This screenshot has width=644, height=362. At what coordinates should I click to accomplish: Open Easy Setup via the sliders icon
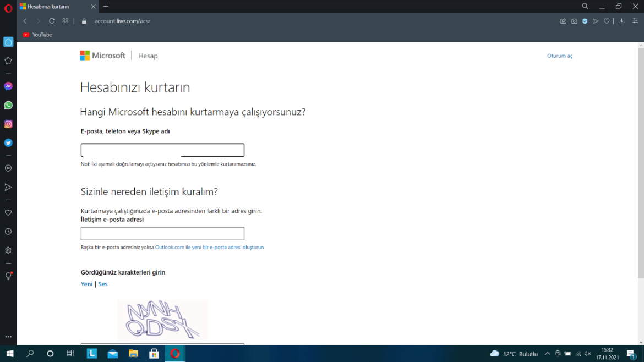click(x=633, y=21)
